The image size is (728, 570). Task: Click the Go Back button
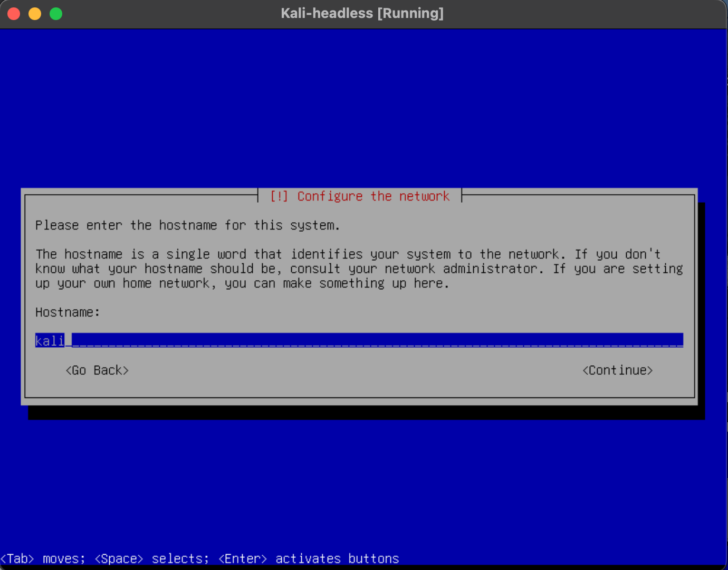point(97,370)
